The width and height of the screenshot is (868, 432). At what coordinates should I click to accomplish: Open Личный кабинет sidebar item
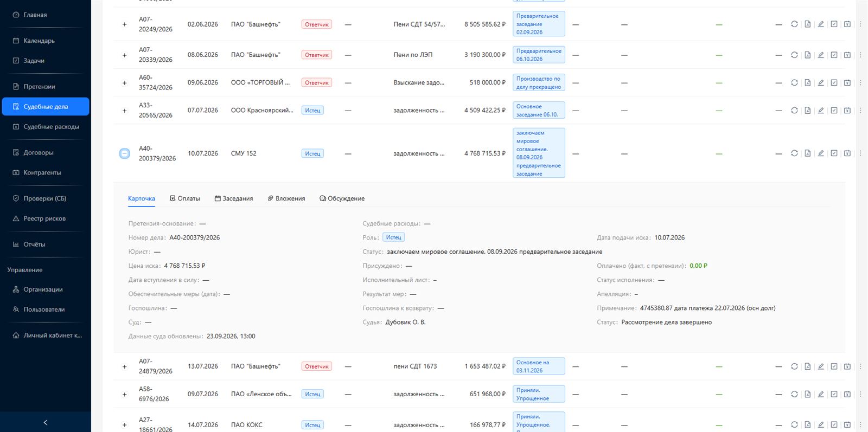(46, 336)
